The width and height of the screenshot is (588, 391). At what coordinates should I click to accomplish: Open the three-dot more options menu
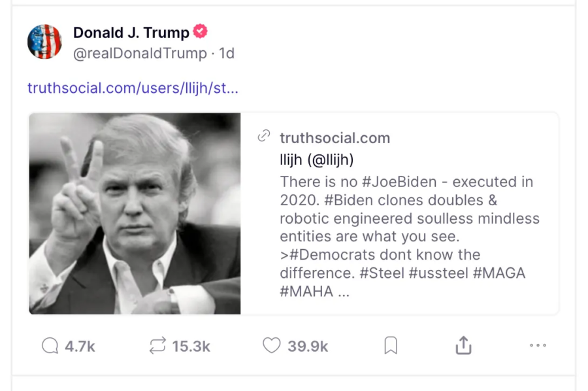coord(538,346)
